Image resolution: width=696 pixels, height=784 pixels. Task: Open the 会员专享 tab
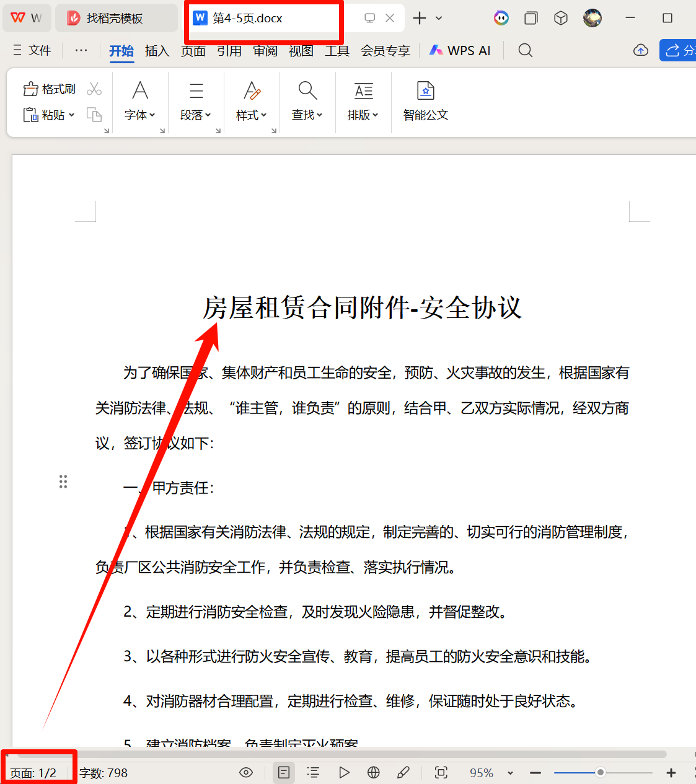pos(385,51)
